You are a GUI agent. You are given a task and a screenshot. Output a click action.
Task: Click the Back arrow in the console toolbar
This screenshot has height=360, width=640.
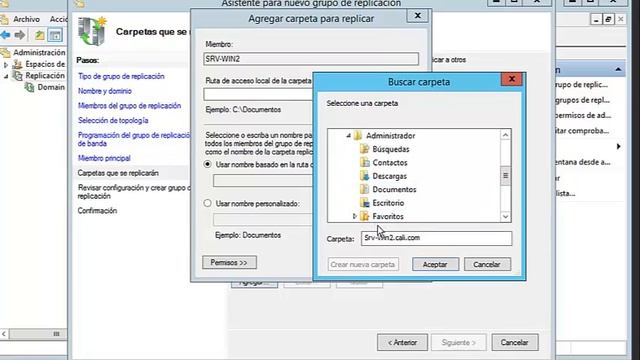pyautogui.click(x=5, y=35)
